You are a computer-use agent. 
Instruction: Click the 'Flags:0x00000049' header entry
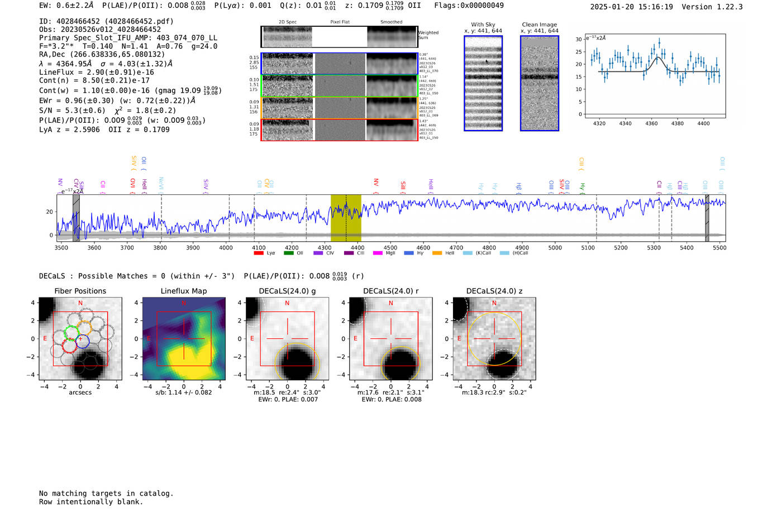469,6
